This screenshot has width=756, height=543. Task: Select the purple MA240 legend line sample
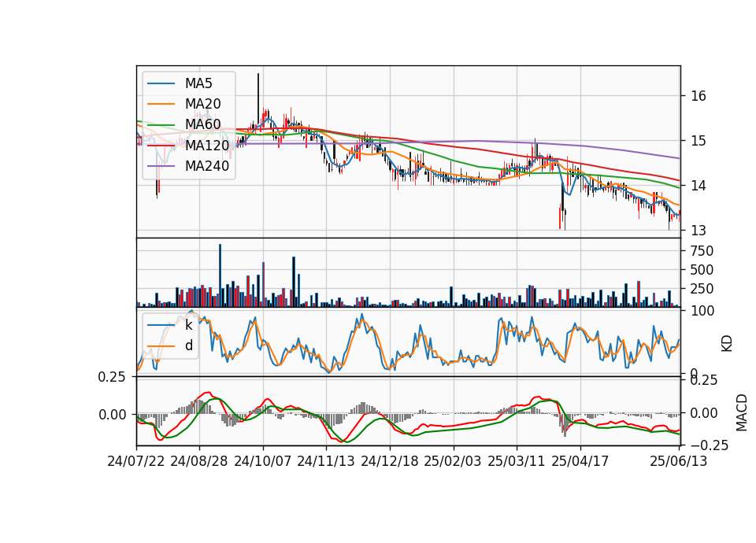[x=161, y=166]
